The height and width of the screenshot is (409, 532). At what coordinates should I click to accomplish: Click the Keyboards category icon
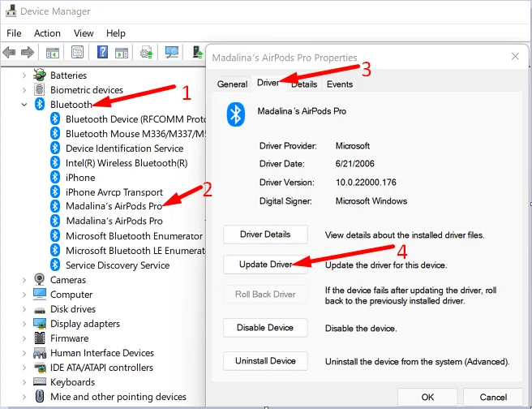40,382
